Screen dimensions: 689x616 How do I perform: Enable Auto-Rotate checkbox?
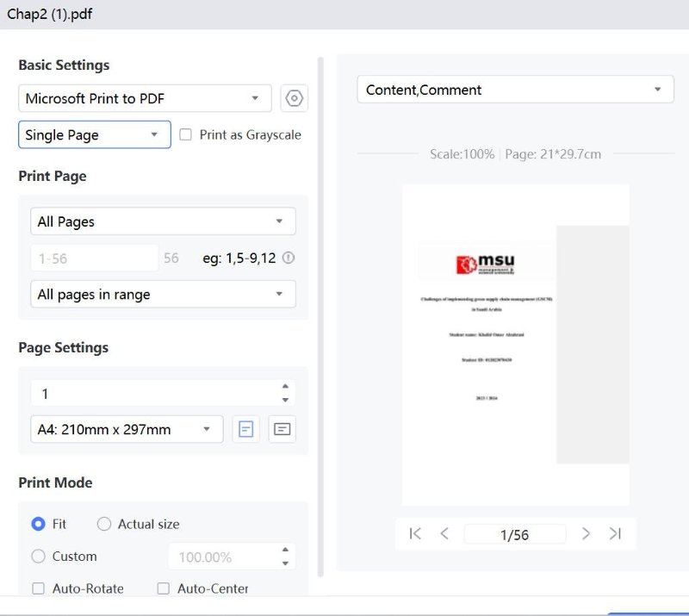tap(38, 589)
